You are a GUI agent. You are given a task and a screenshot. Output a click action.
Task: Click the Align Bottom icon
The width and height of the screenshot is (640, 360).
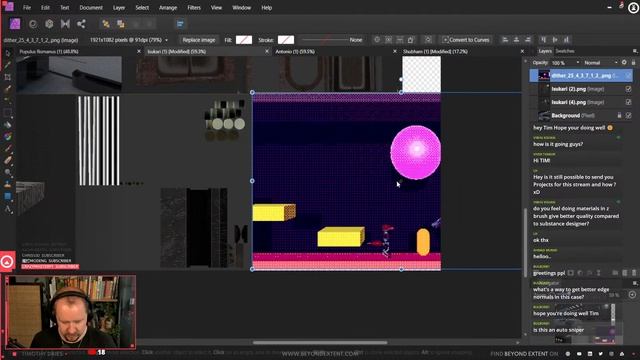pos(566,40)
